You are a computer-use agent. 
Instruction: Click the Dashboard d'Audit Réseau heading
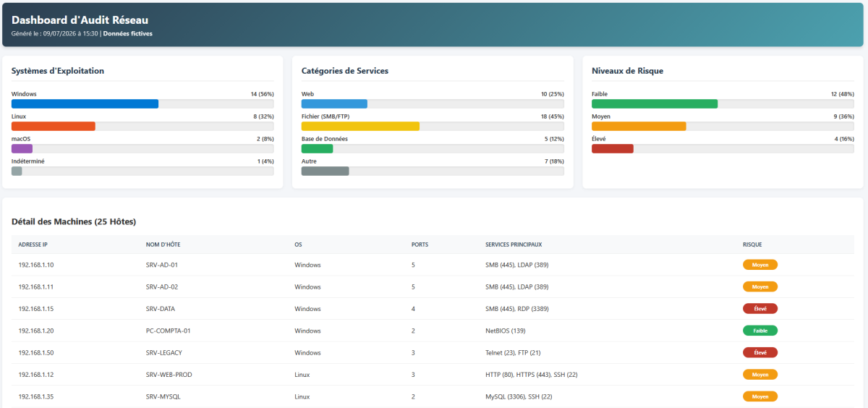coord(80,20)
